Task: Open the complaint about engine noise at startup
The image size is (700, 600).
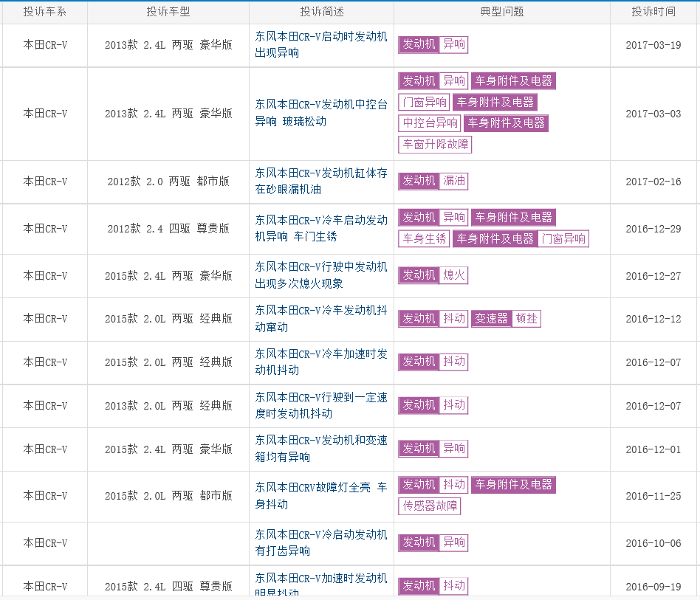Action: (x=320, y=44)
